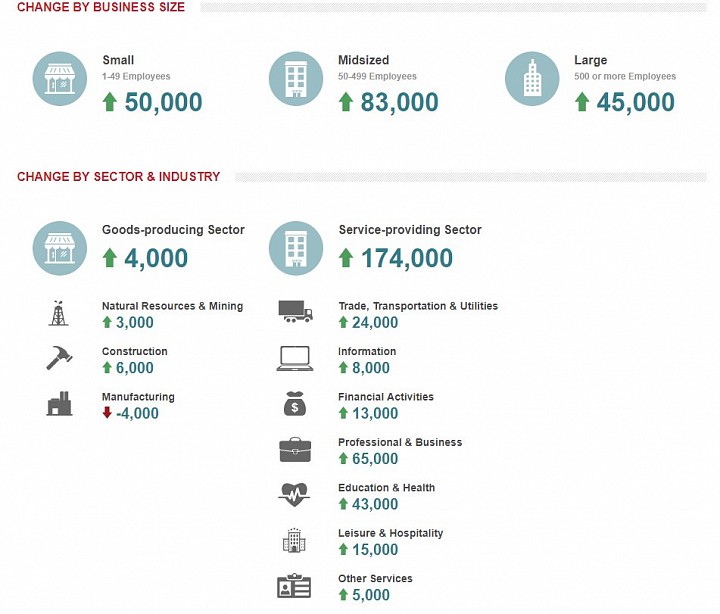Click the 45,000 value
The height and width of the screenshot is (614, 720).
(x=636, y=102)
